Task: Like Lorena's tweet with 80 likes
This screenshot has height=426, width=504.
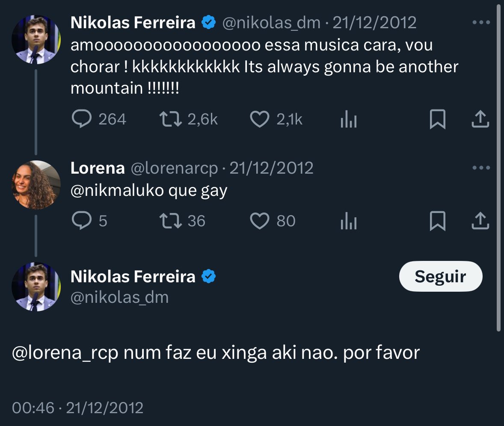Action: click(259, 221)
